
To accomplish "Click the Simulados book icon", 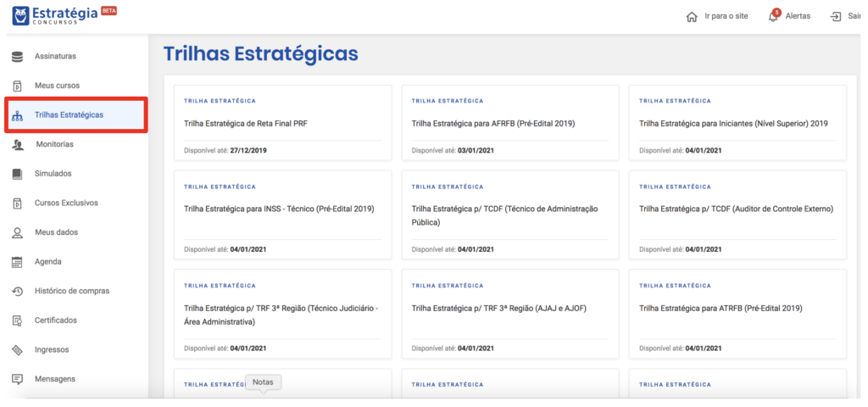I will point(17,174).
